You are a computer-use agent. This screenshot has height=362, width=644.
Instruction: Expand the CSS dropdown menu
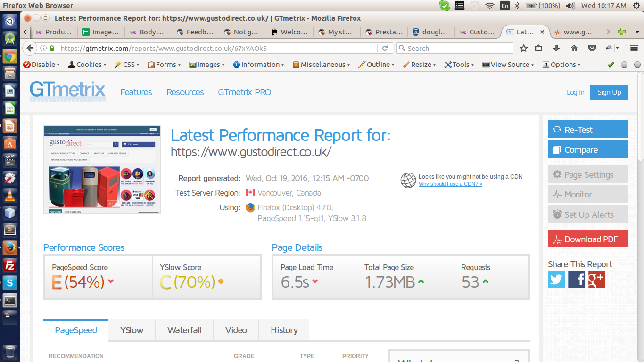pyautogui.click(x=127, y=65)
